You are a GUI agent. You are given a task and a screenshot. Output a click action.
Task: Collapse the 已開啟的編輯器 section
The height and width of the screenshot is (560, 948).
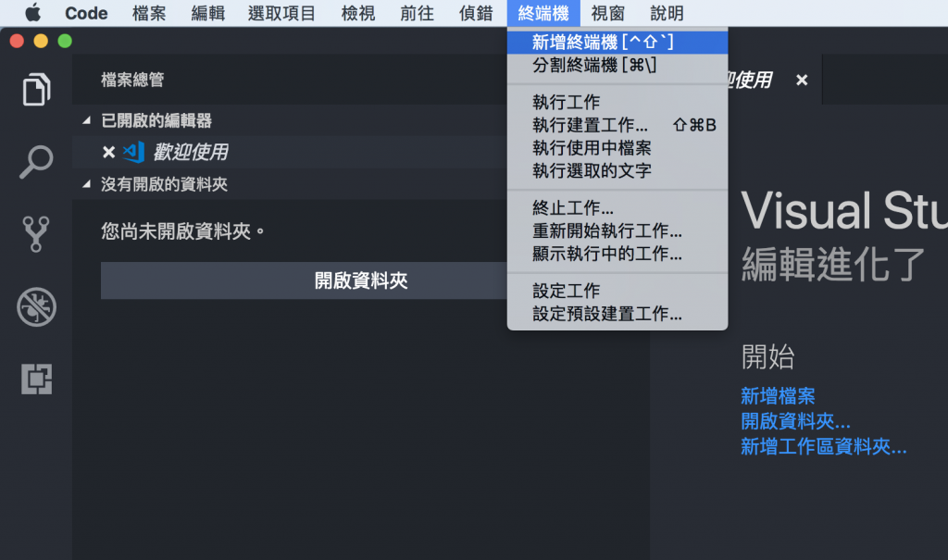(86, 120)
